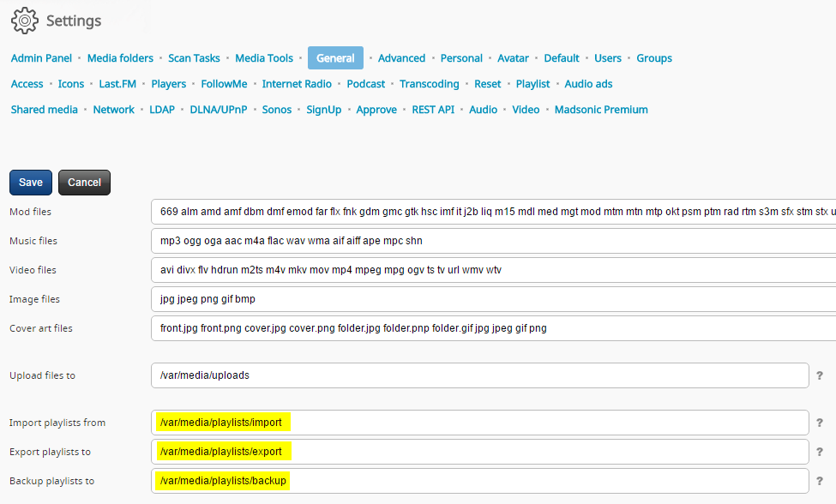Open the Admin Panel link
Viewport: 836px width, 504px height.
(41, 58)
